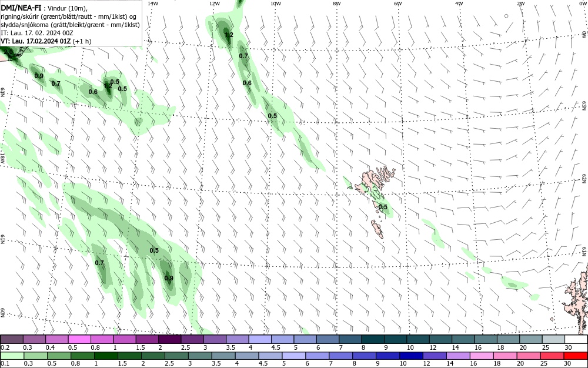
Task: Click the "25" label in the bottom legend row
Action: click(543, 363)
